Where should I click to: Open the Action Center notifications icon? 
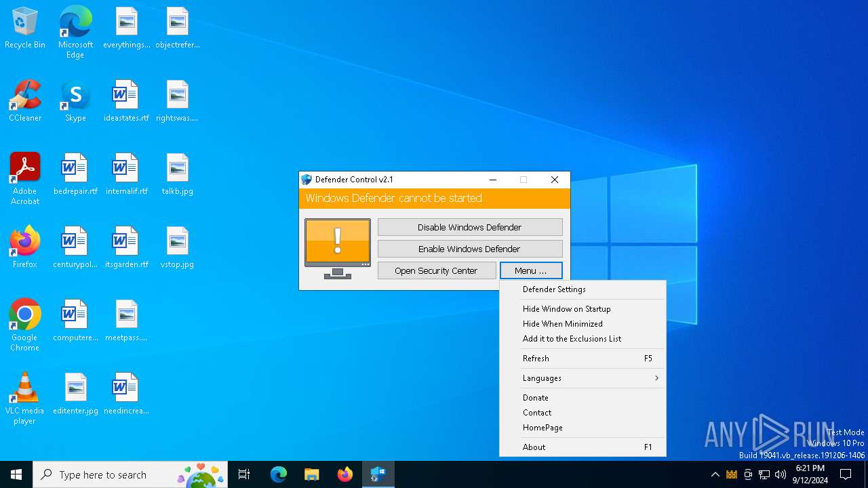[x=846, y=474]
